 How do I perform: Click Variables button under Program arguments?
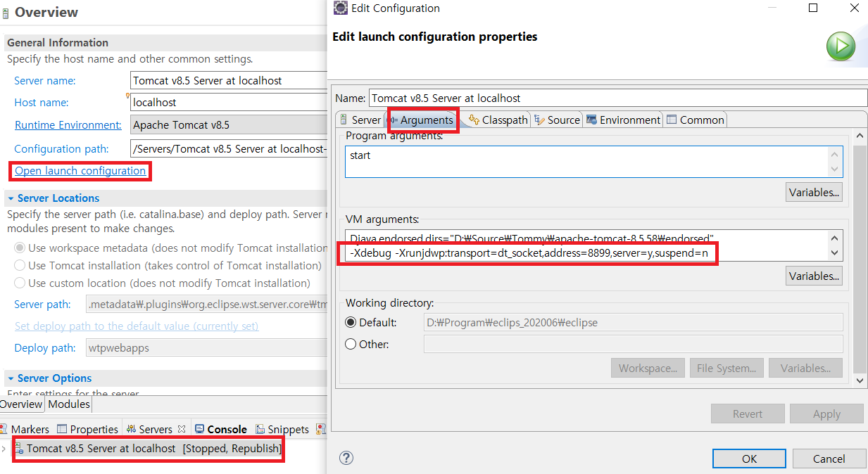pos(814,192)
